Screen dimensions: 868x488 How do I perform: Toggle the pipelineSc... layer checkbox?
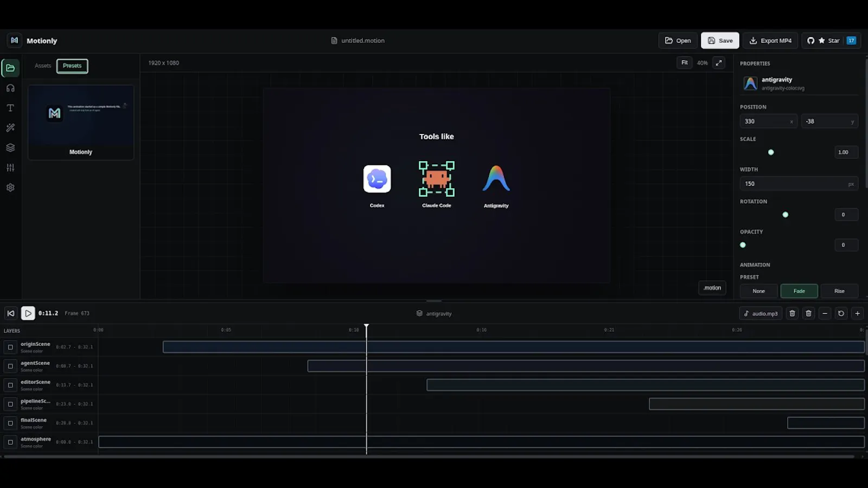click(10, 404)
